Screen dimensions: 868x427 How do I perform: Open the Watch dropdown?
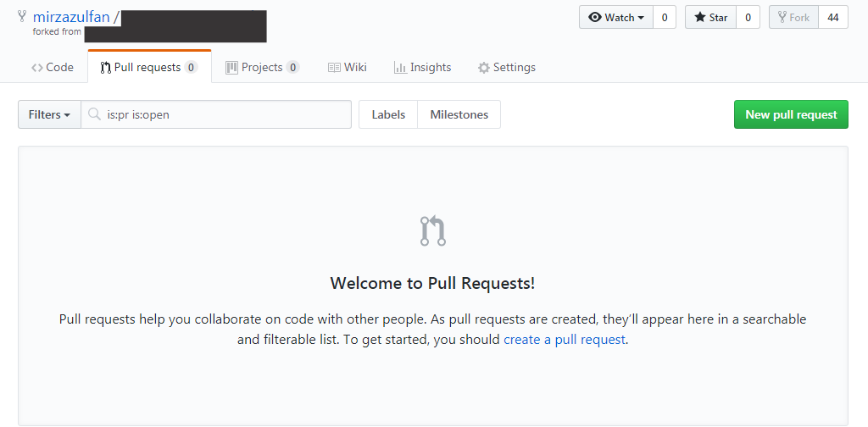[x=616, y=17]
